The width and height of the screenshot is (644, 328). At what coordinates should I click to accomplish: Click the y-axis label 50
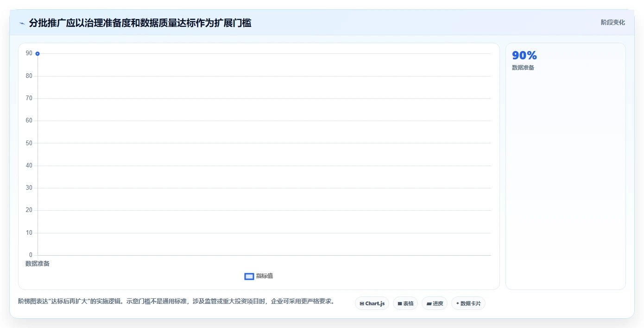pyautogui.click(x=29, y=143)
